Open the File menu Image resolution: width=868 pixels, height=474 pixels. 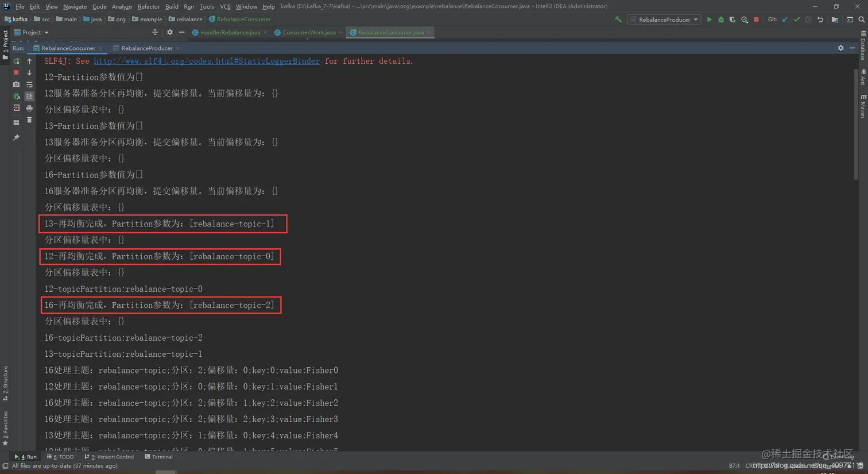click(x=20, y=6)
